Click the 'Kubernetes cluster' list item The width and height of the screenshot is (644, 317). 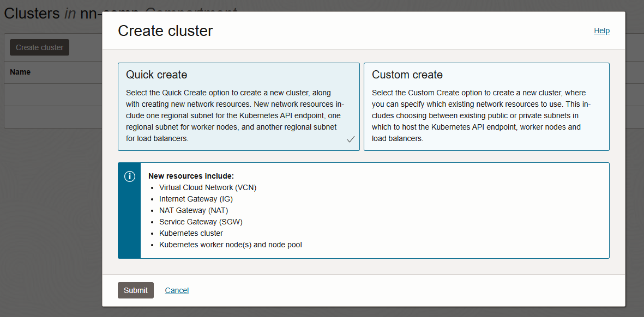191,233
